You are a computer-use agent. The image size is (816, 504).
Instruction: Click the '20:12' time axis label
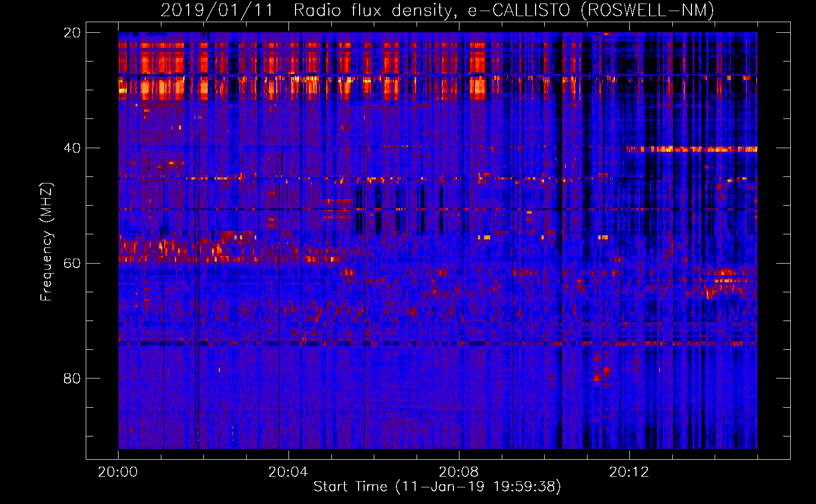[629, 472]
